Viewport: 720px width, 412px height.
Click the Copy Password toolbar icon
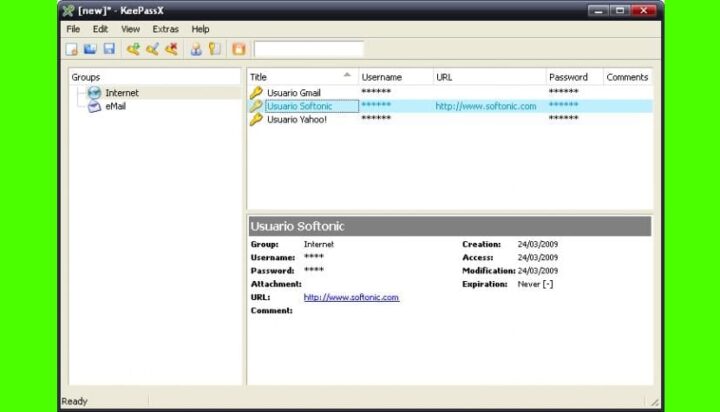pos(214,49)
